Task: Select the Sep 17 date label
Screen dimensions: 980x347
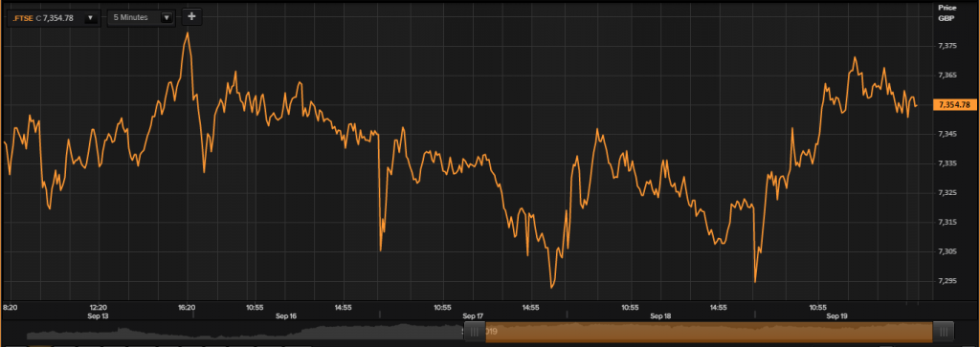Action: coord(473,316)
